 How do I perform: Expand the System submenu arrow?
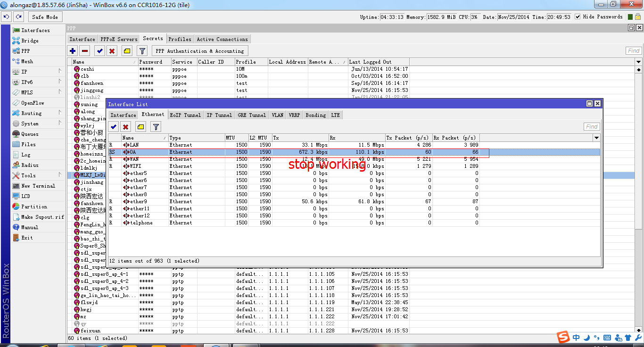(x=60, y=123)
